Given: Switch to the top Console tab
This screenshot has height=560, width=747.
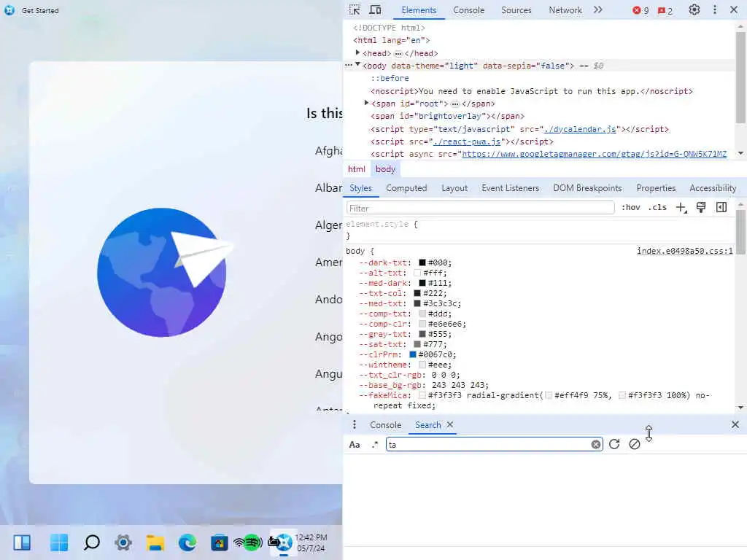Looking at the screenshot, I should [468, 10].
